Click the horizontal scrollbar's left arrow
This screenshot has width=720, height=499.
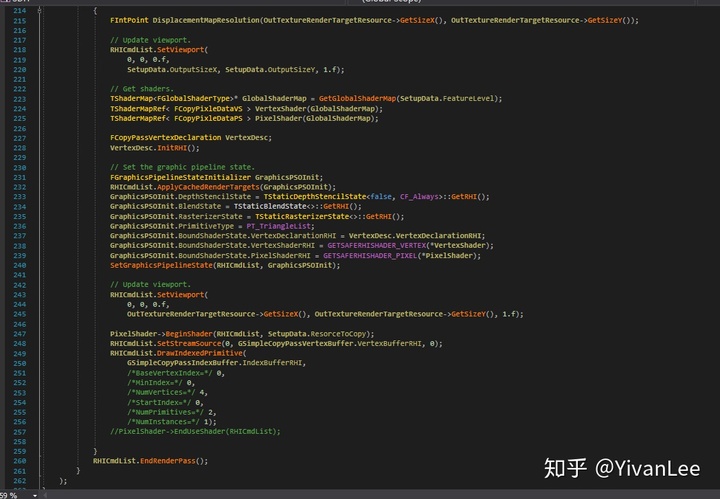pos(45,495)
